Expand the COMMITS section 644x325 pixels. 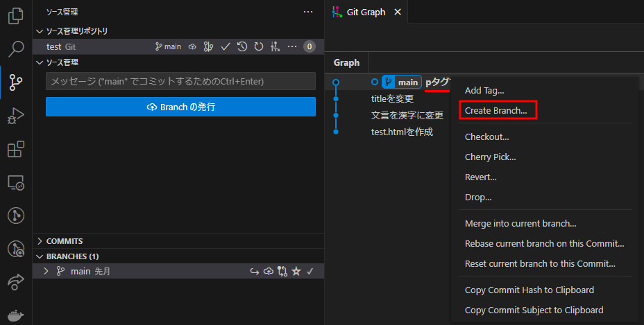[40, 241]
